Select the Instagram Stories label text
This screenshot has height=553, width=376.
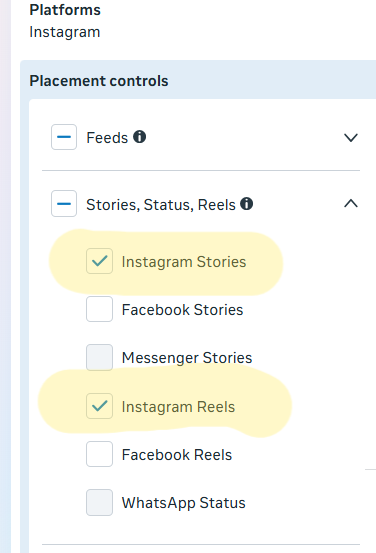tap(184, 262)
